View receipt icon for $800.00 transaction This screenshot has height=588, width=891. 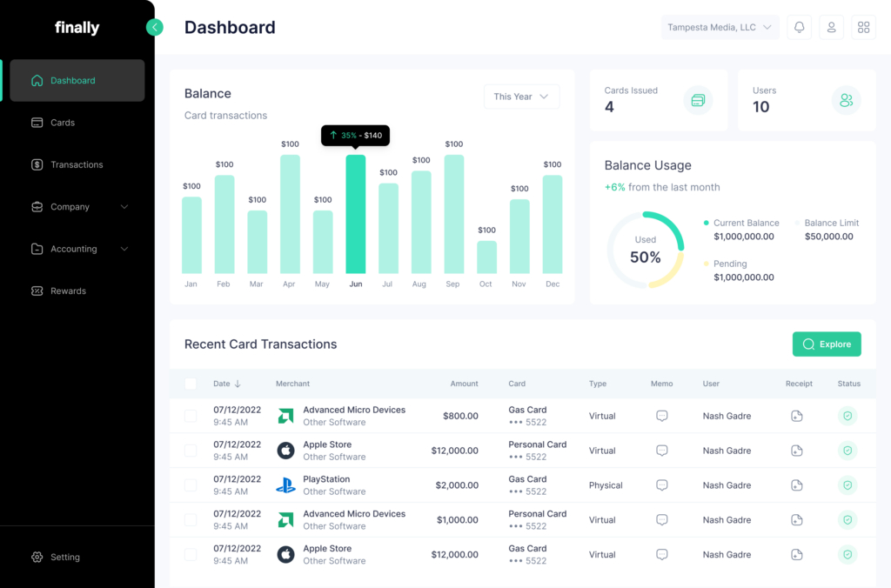tap(796, 416)
